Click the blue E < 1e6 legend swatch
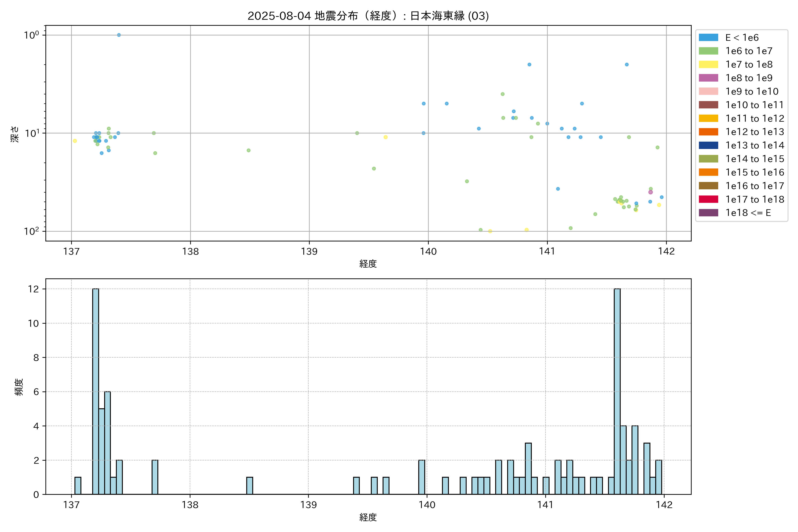This screenshot has width=798, height=532. tap(708, 37)
